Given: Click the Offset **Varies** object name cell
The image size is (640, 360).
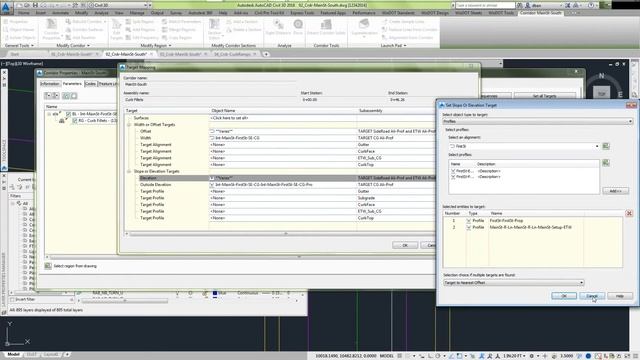Looking at the screenshot, I should (282, 131).
